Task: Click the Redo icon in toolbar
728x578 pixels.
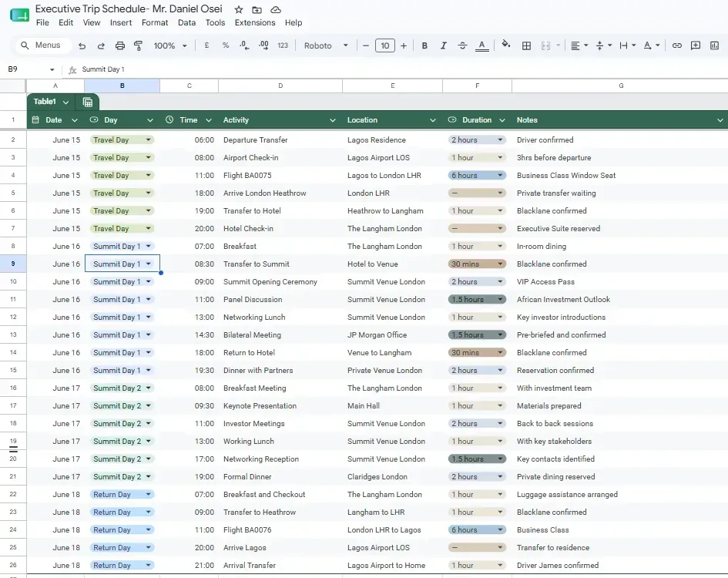Action: coord(101,45)
